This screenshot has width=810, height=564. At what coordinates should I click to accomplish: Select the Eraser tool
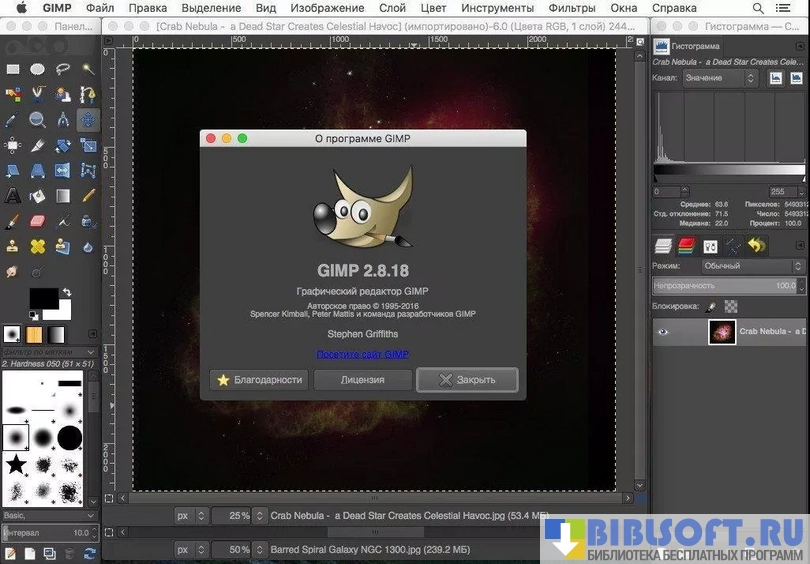(38, 220)
